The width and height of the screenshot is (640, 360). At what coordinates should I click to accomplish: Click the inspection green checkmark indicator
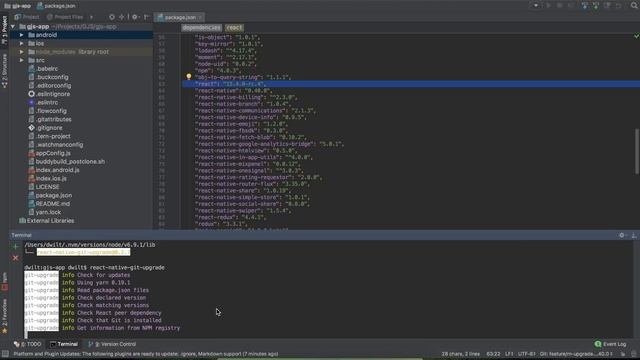636,36
